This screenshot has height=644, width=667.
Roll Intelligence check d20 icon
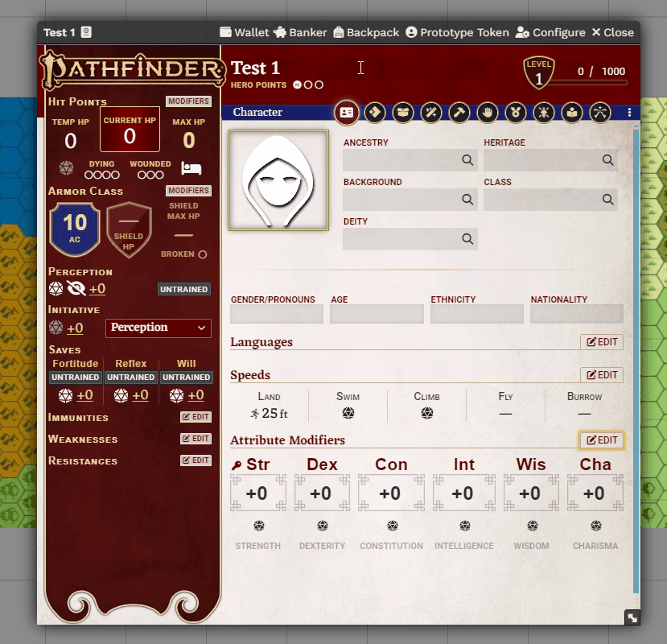click(x=464, y=526)
